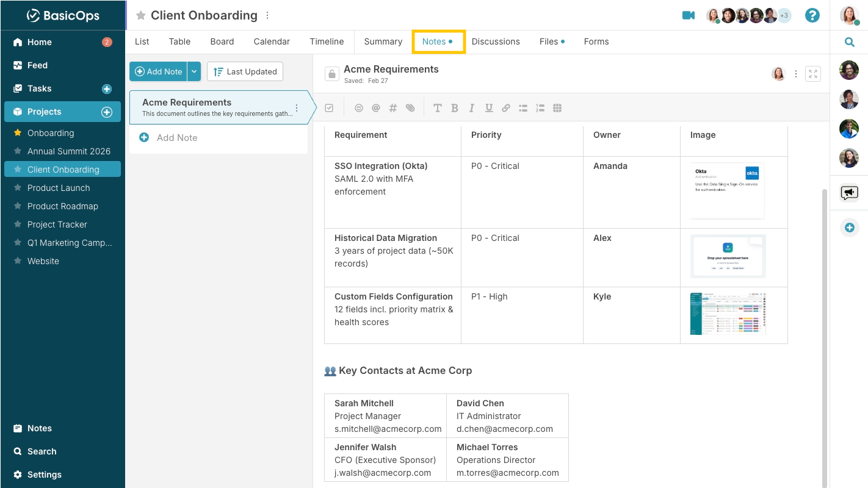Insert a checkbox item in the note
Screen dimensions: 868x488
tap(330, 108)
